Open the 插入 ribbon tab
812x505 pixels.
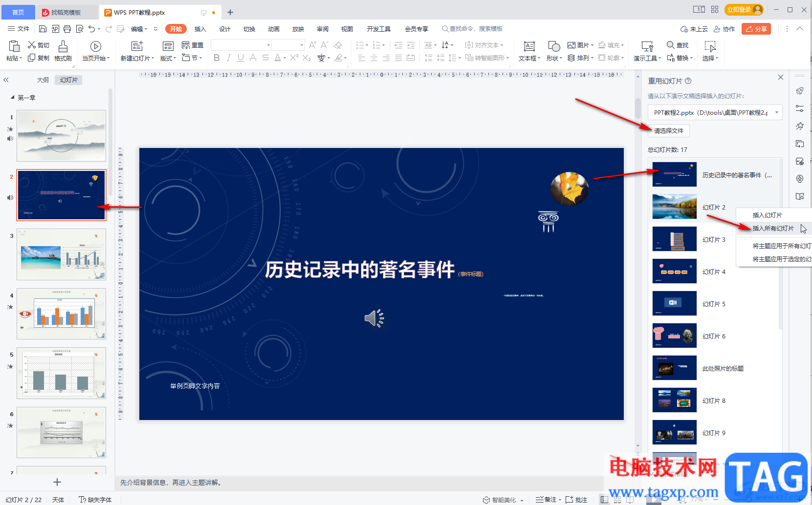pyautogui.click(x=200, y=29)
